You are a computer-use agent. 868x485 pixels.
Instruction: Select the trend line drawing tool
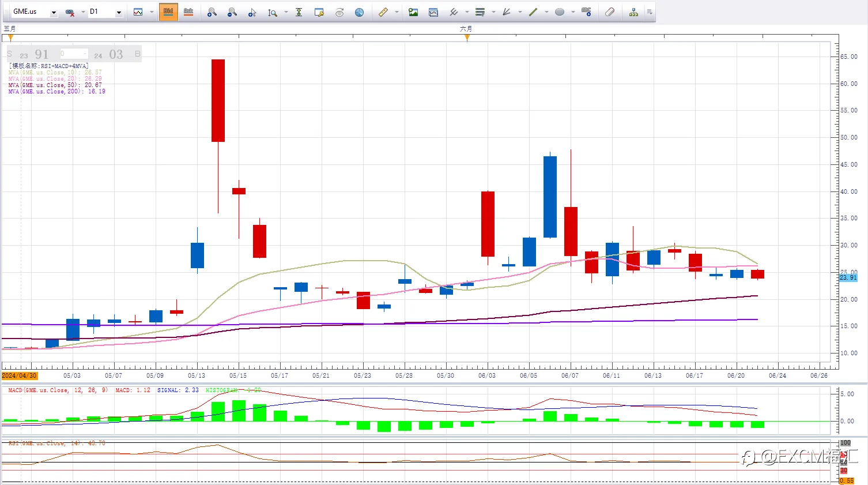533,12
